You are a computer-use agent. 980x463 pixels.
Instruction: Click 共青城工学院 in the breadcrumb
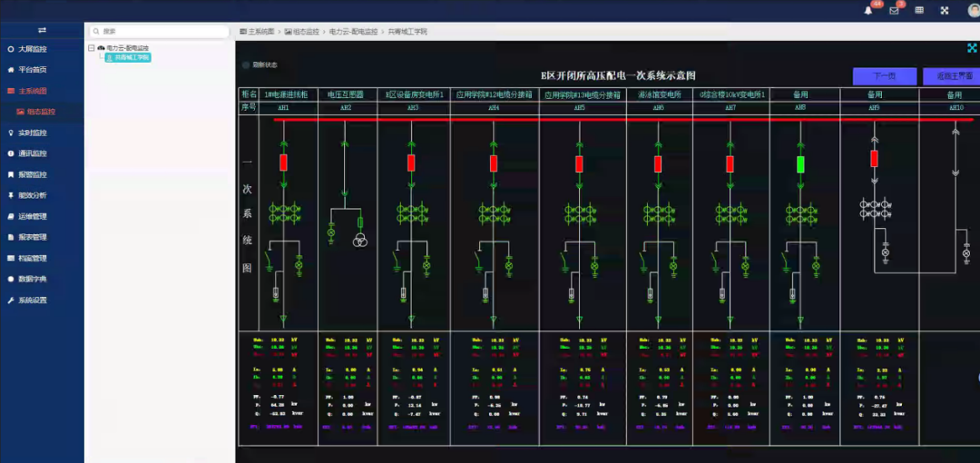[x=407, y=31]
